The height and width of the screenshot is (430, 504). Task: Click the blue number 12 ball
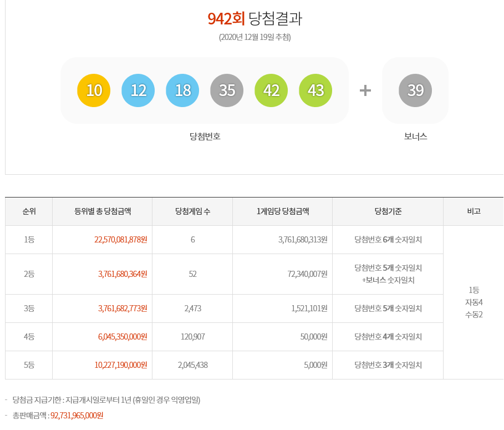(138, 90)
